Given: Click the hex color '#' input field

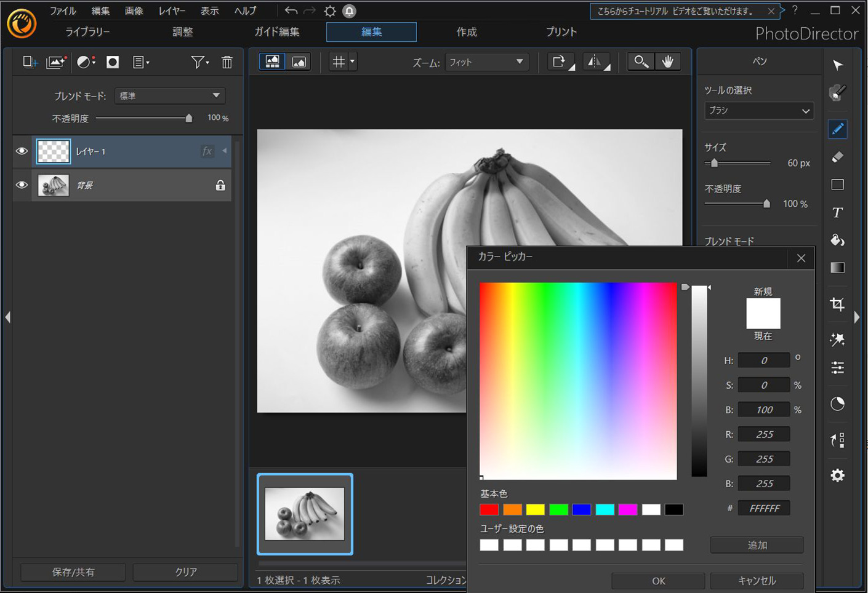Looking at the screenshot, I should click(764, 508).
